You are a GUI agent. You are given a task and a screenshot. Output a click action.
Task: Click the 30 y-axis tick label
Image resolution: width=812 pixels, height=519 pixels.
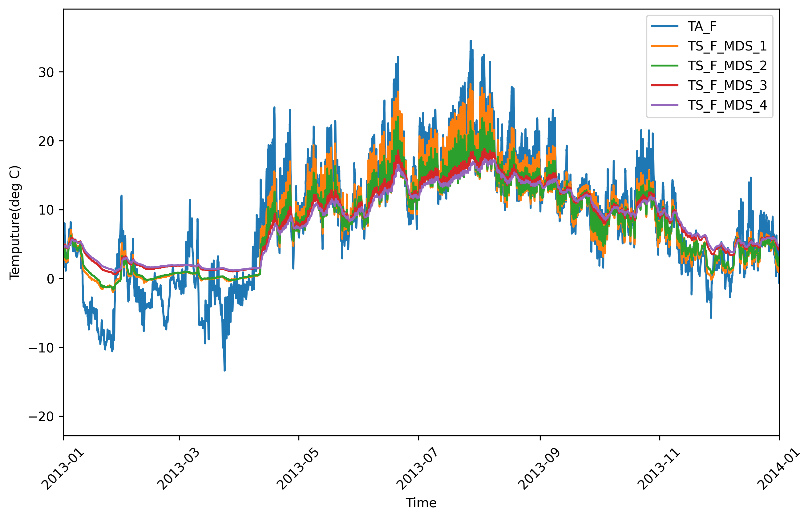coord(46,72)
